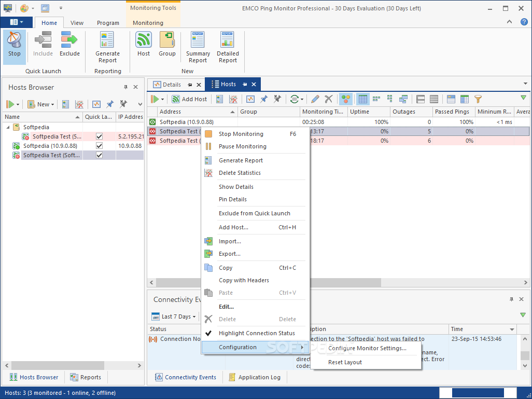Open the refresh dropdown arrow in Hosts toolbar

point(302,99)
